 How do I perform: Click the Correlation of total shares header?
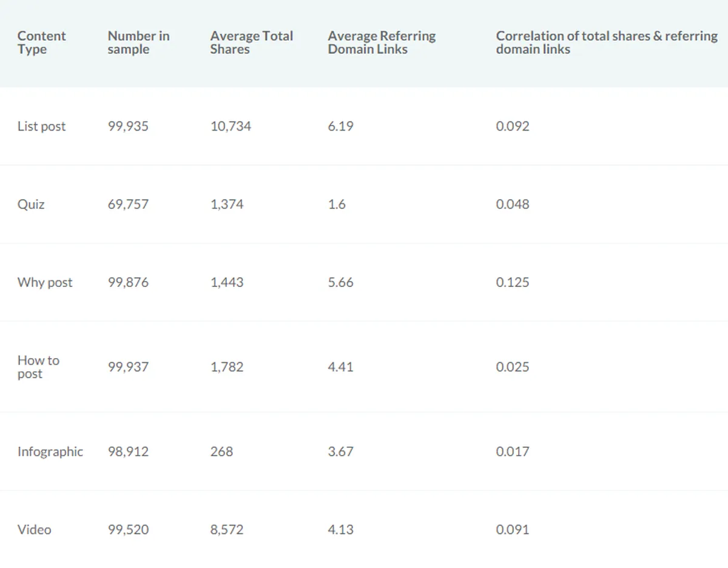(x=607, y=42)
